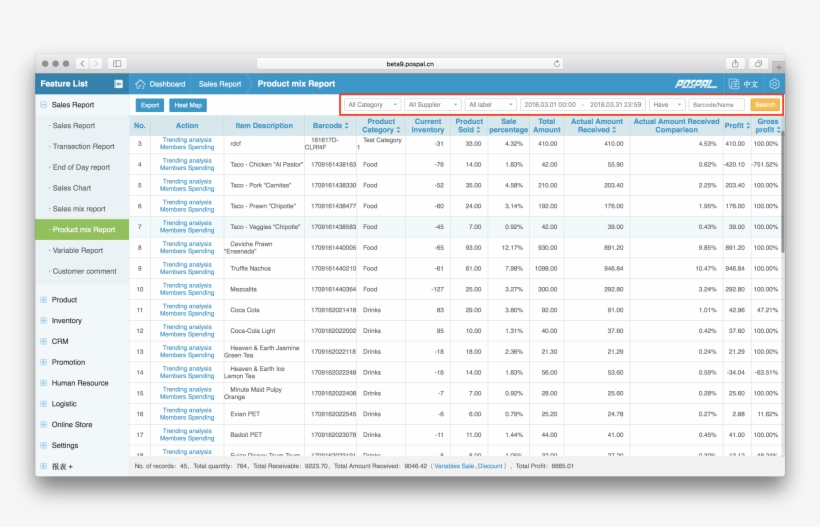Collapse the Feature List panel icon
This screenshot has height=527, width=820.
click(x=119, y=84)
